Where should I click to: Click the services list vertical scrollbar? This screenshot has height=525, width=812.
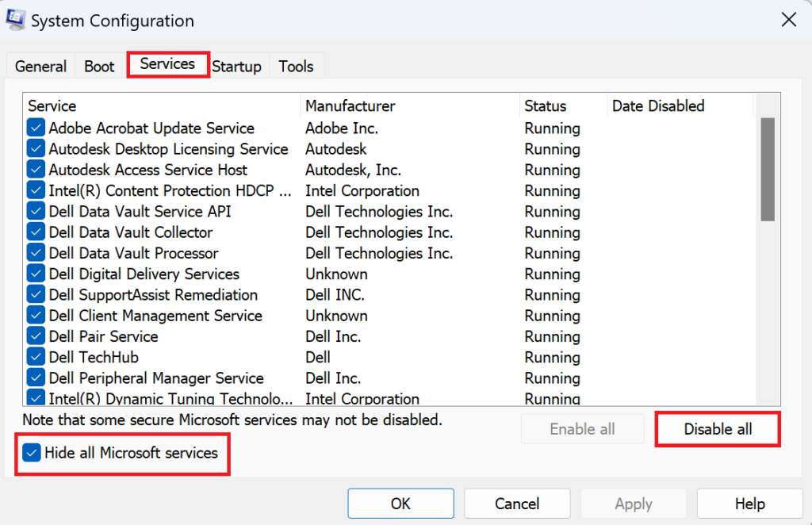(x=767, y=169)
